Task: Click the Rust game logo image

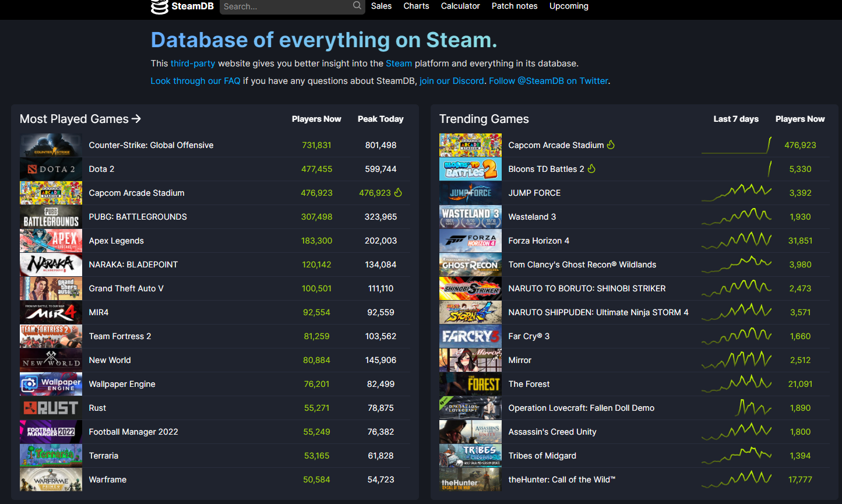Action: (x=51, y=408)
